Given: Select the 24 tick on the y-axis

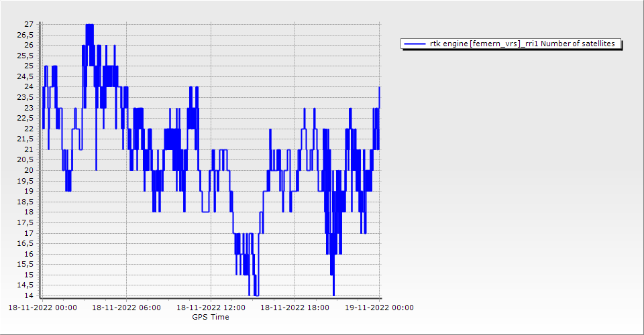Looking at the screenshot, I should click(29, 86).
